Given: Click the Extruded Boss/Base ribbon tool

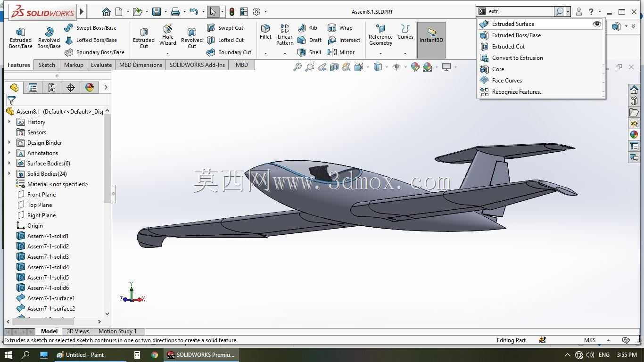Looking at the screenshot, I should pos(21,38).
